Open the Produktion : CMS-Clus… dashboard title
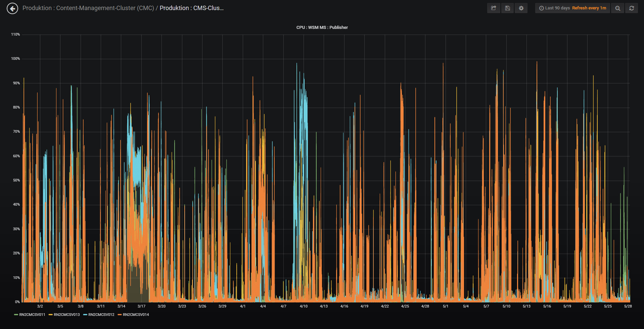The image size is (644, 329). click(x=191, y=8)
